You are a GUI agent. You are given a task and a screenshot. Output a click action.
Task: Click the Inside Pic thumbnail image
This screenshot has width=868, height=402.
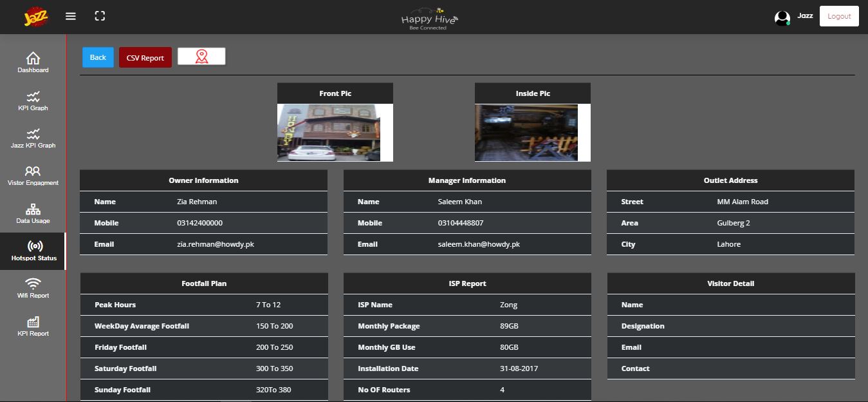(526, 133)
